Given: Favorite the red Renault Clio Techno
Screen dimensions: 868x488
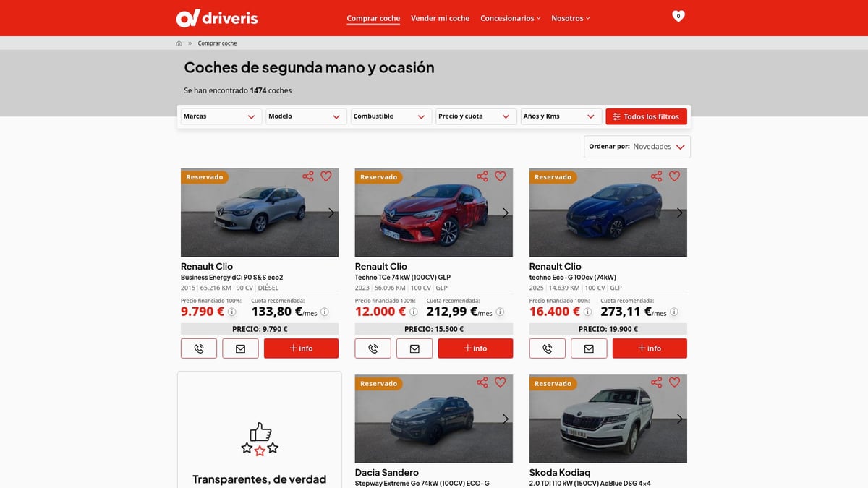Looking at the screenshot, I should point(501,176).
